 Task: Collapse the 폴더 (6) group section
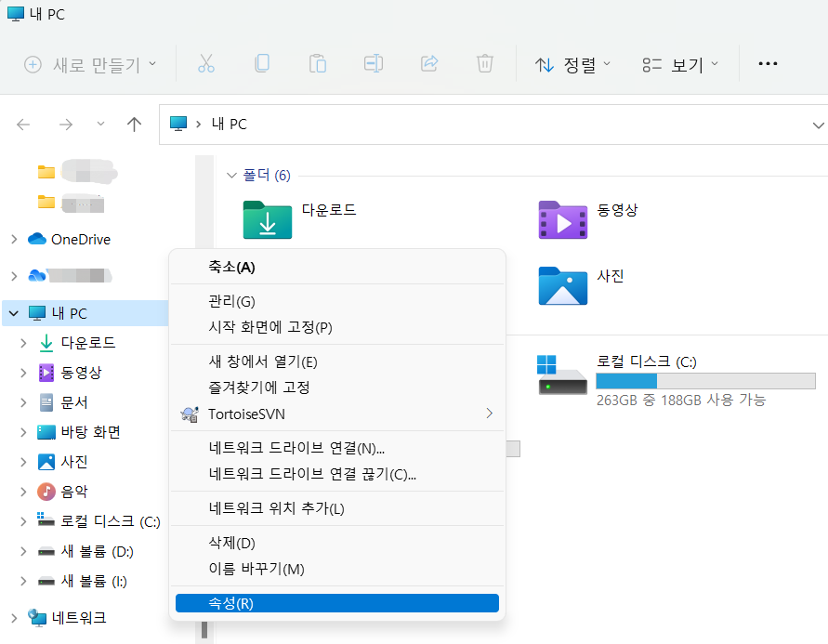pos(231,176)
